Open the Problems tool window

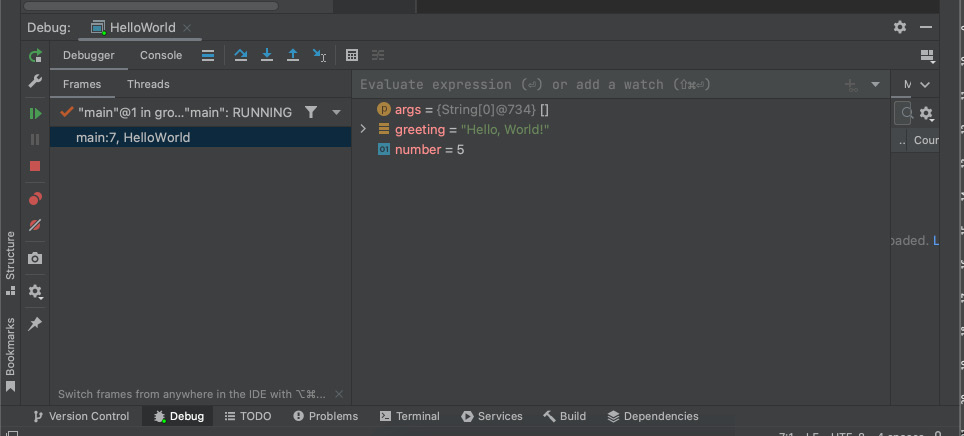[x=325, y=416]
